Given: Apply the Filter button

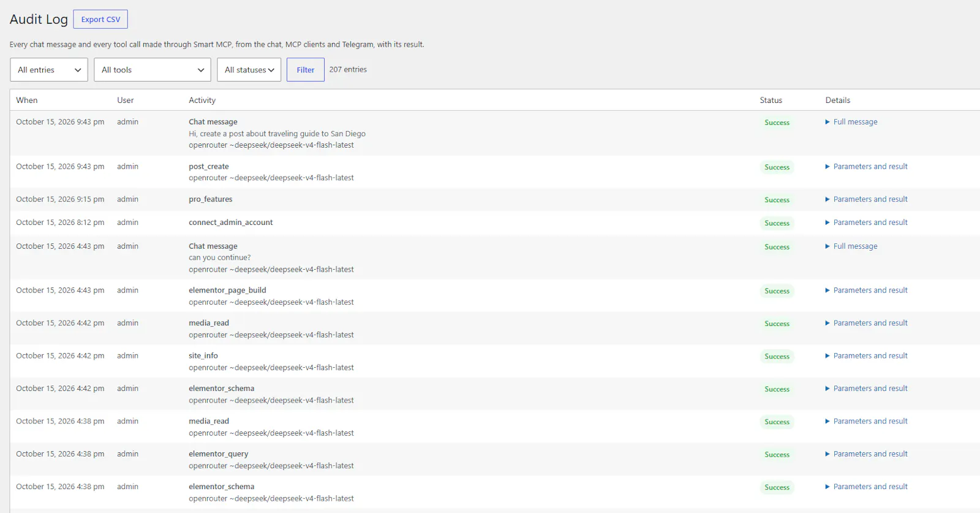Looking at the screenshot, I should (x=306, y=70).
